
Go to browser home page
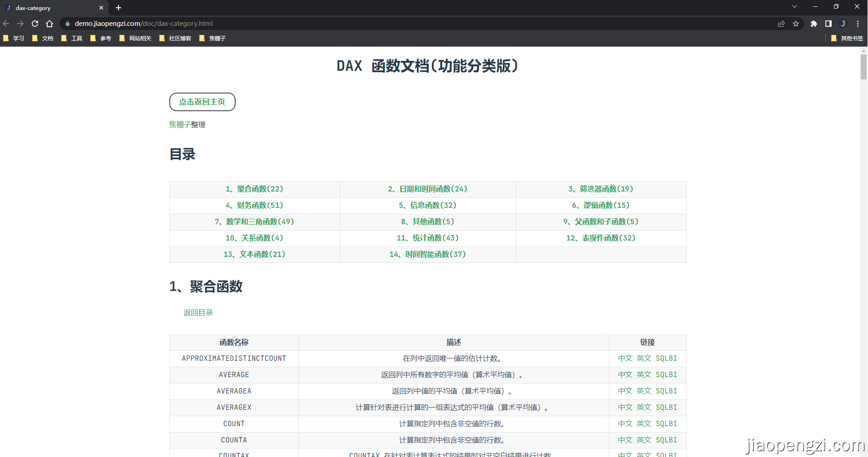pyautogui.click(x=49, y=24)
